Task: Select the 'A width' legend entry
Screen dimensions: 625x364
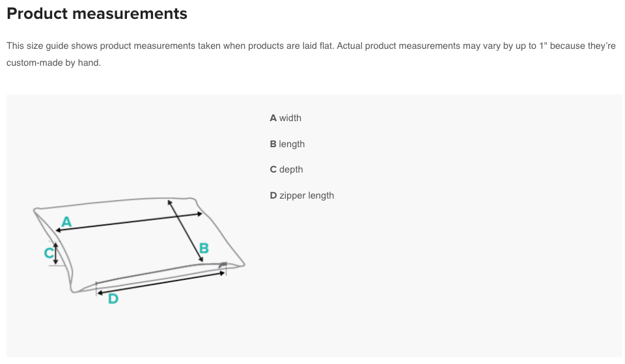Action: click(x=285, y=118)
